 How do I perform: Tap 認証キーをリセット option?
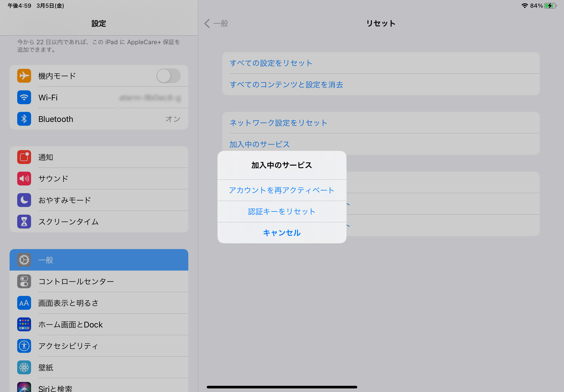click(x=282, y=212)
